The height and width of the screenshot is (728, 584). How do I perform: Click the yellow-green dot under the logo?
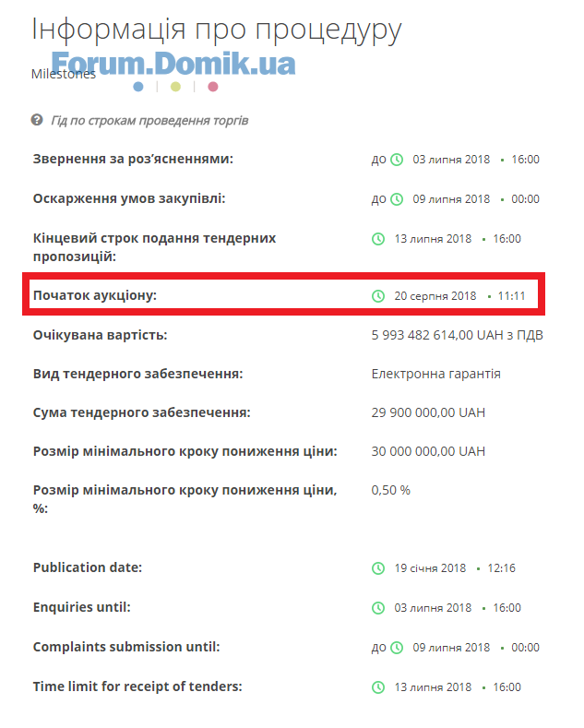click(175, 87)
